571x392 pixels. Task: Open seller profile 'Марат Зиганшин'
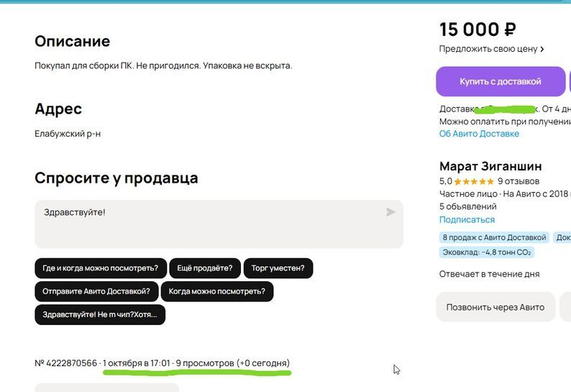(490, 166)
